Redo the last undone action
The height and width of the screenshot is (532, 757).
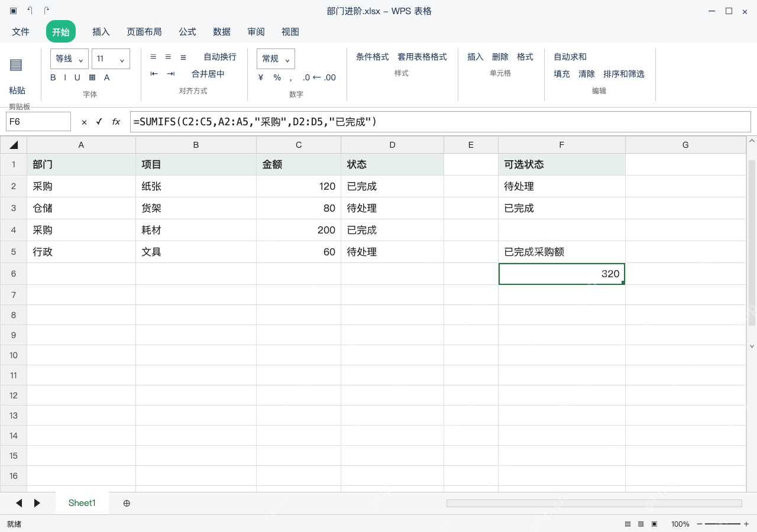pos(47,11)
